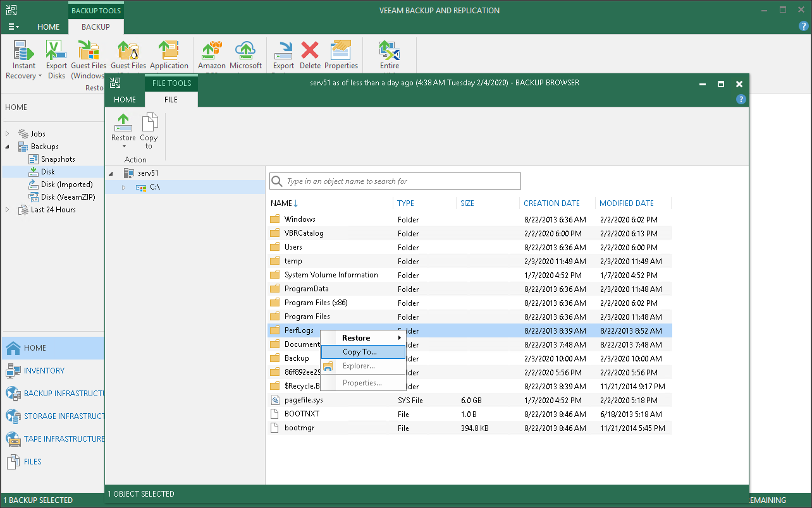Choose Properties... from context menu
Image resolution: width=812 pixels, height=508 pixels.
(x=363, y=383)
